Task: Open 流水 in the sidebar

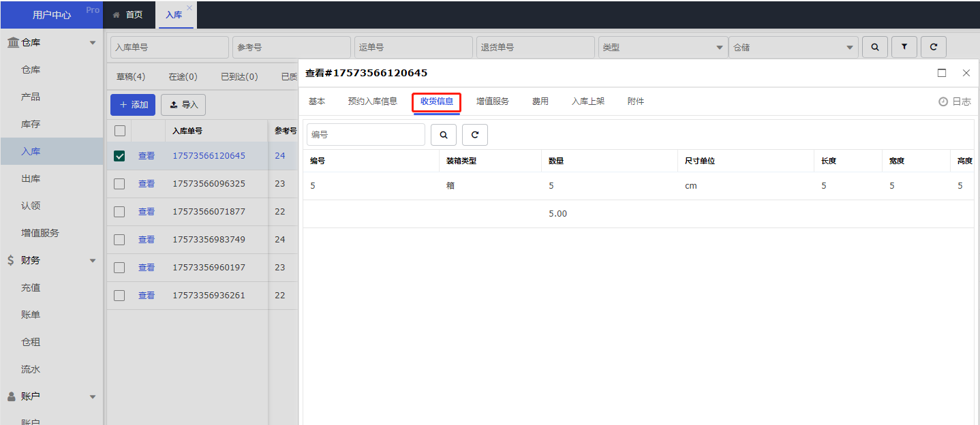Action: 51,369
